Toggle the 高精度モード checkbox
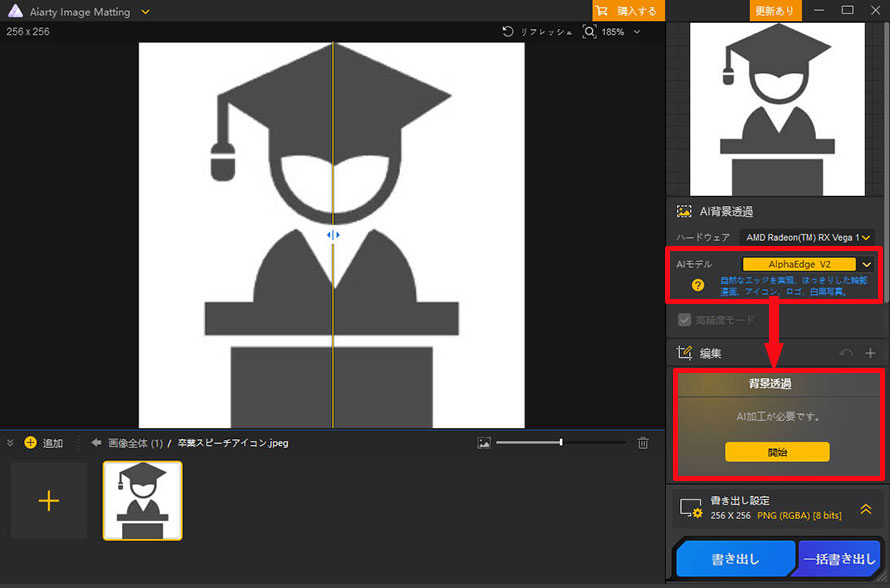The width and height of the screenshot is (890, 588). pos(685,320)
